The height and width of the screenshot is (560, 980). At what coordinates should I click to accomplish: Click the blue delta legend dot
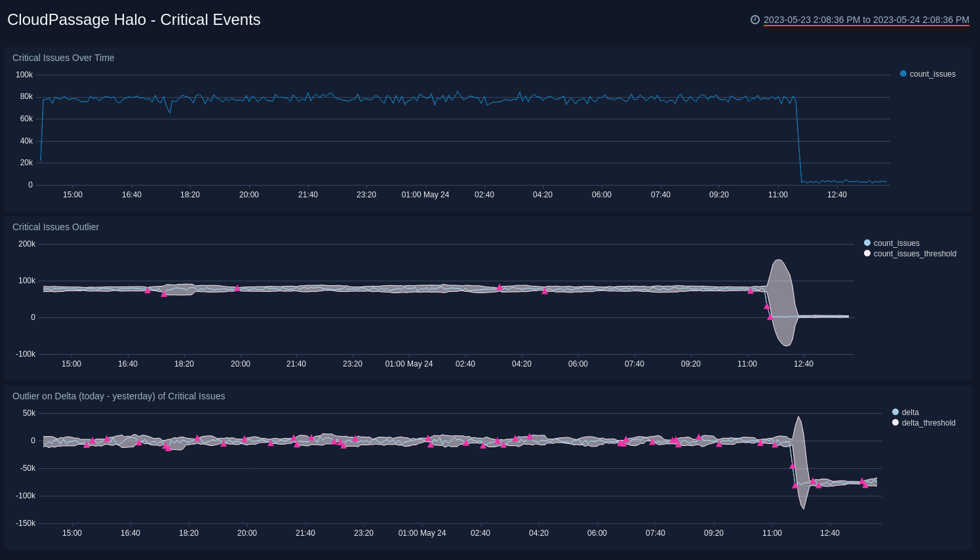click(895, 412)
